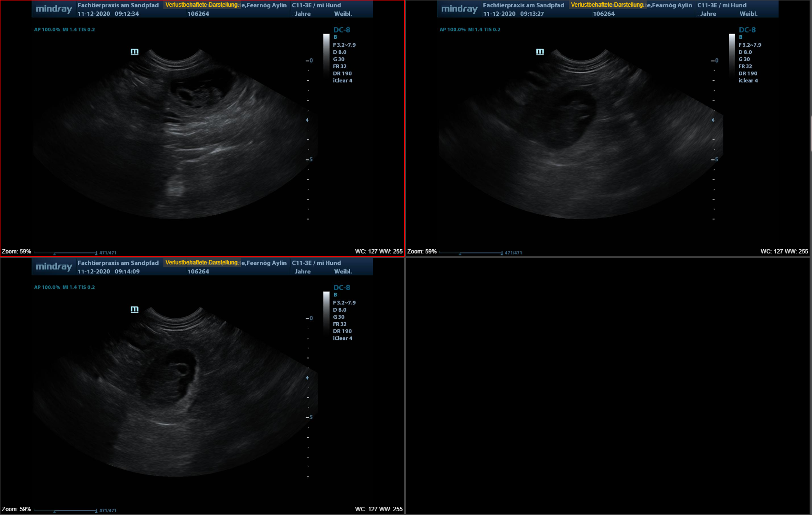Click the '0' depth mark in the 09:13:27 viewport

pos(716,61)
